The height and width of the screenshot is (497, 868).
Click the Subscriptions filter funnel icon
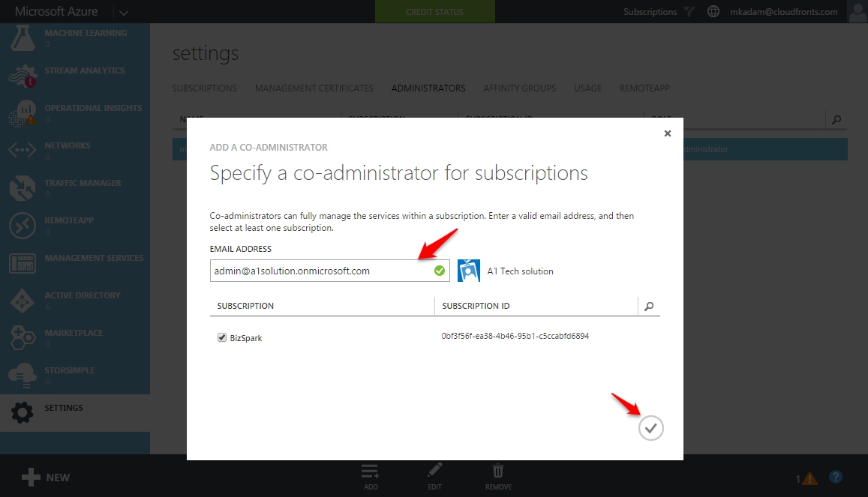point(689,11)
